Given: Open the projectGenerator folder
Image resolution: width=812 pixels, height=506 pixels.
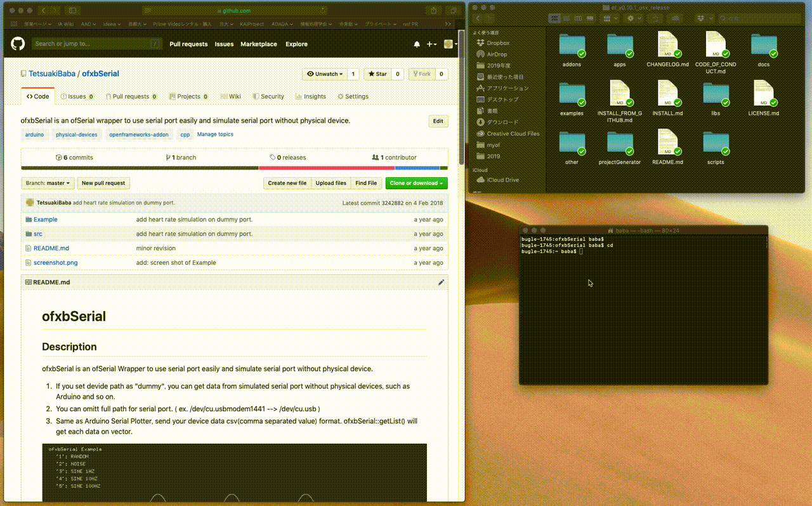Looking at the screenshot, I should pos(620,143).
